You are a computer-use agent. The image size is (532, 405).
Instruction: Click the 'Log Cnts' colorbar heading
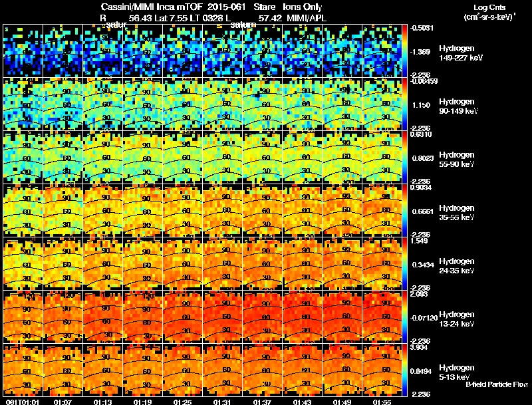click(489, 7)
